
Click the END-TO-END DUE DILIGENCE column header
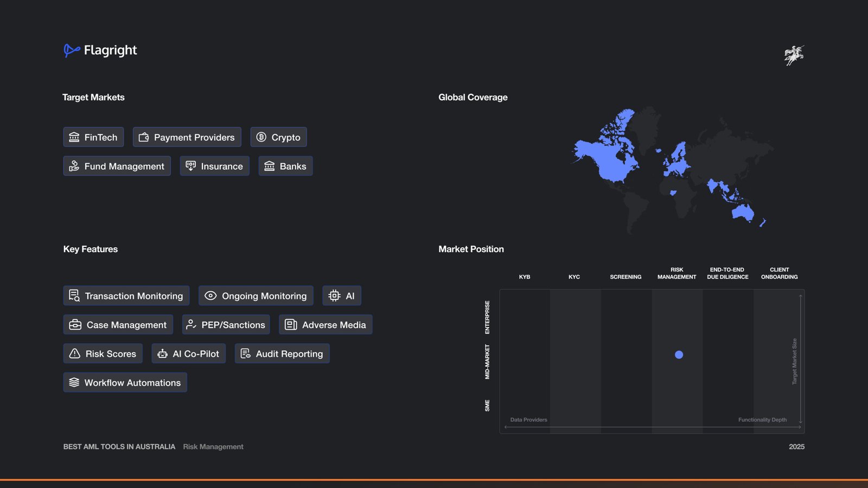pos(727,273)
